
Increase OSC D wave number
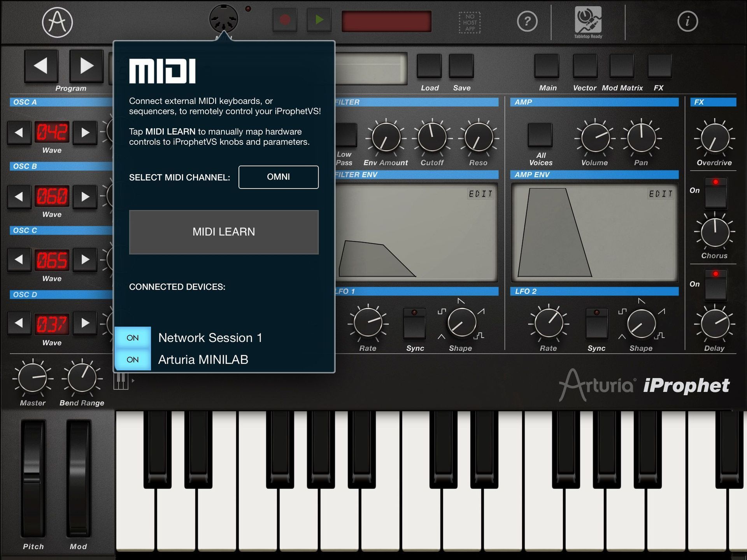[x=85, y=323]
